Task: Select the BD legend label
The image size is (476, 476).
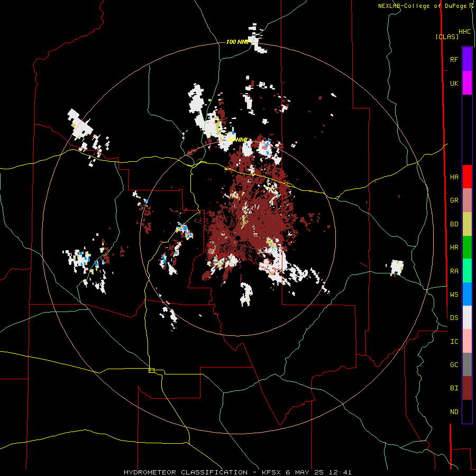Action: (454, 224)
